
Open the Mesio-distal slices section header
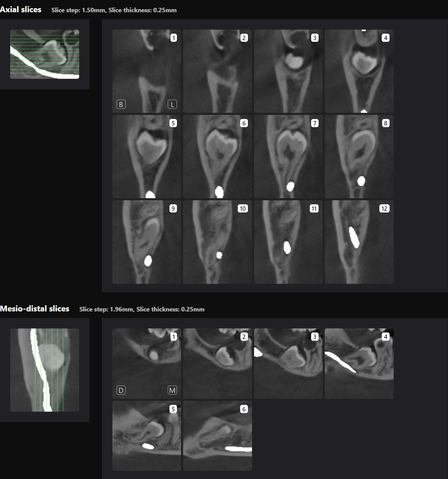click(x=35, y=309)
